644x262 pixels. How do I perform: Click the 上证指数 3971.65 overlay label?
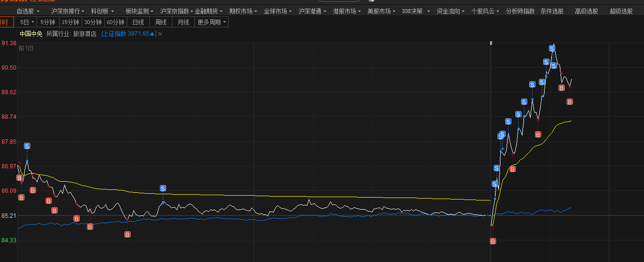(x=129, y=34)
